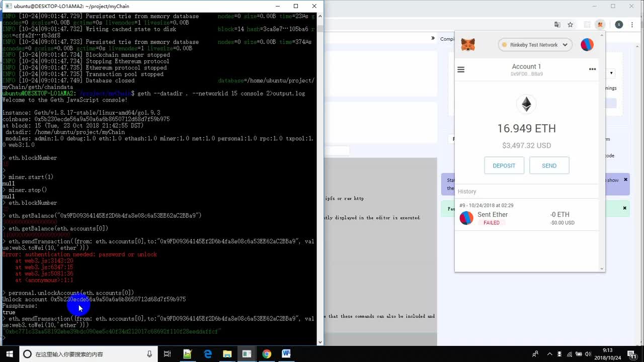Open Account 1 options three-dot menu

coord(592,69)
